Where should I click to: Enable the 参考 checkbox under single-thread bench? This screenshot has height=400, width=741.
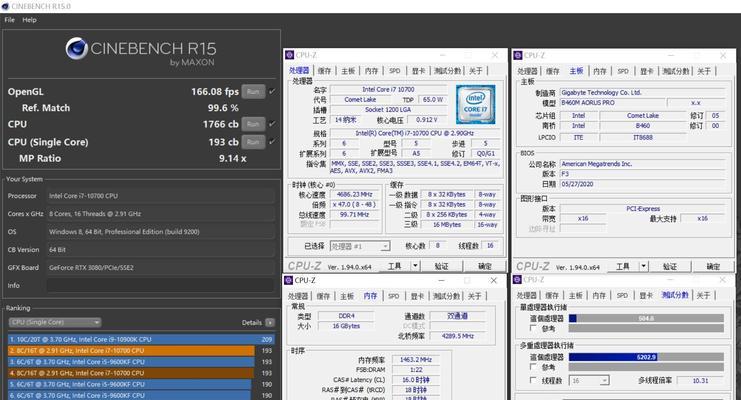(533, 328)
